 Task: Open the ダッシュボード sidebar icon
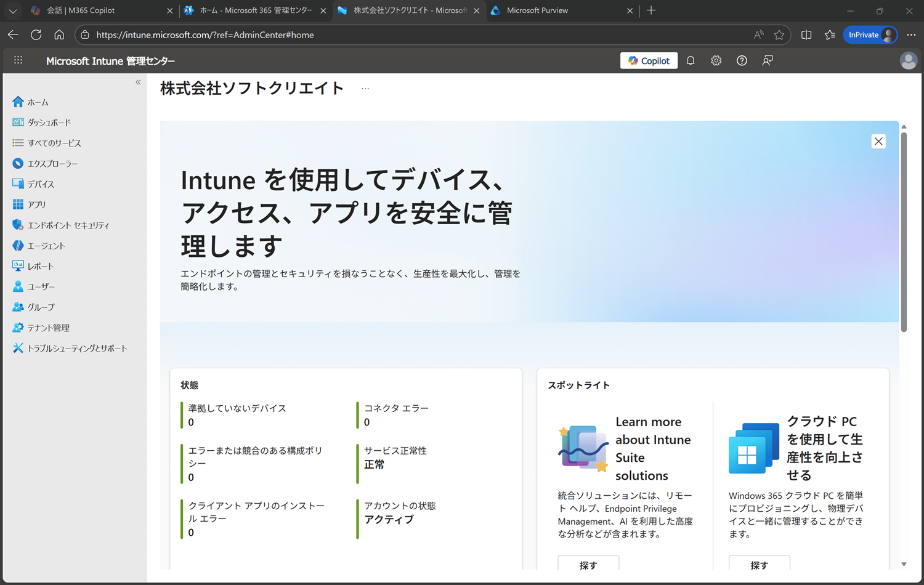[x=18, y=122]
